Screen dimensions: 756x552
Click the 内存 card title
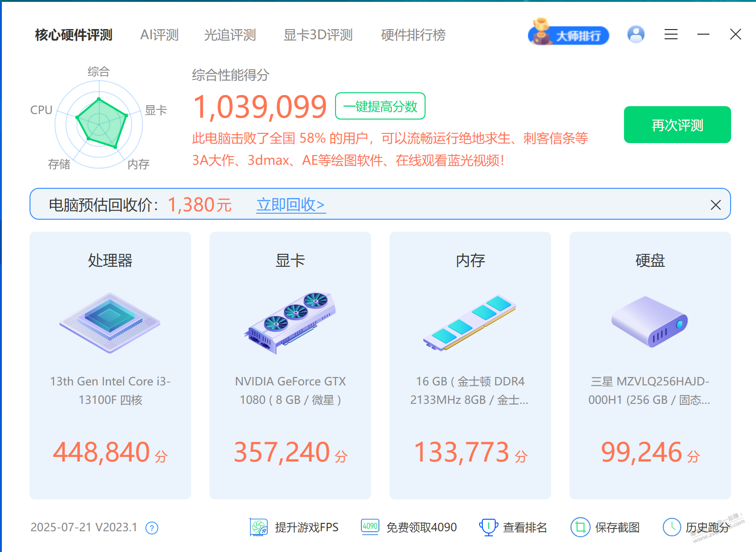click(x=470, y=260)
